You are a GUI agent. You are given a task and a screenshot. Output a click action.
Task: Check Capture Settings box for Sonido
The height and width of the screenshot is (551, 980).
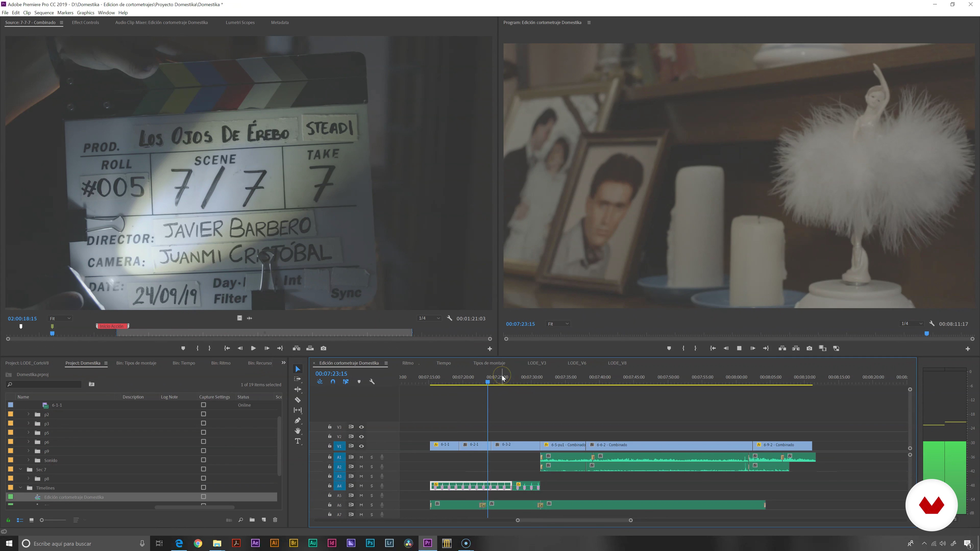click(x=204, y=460)
